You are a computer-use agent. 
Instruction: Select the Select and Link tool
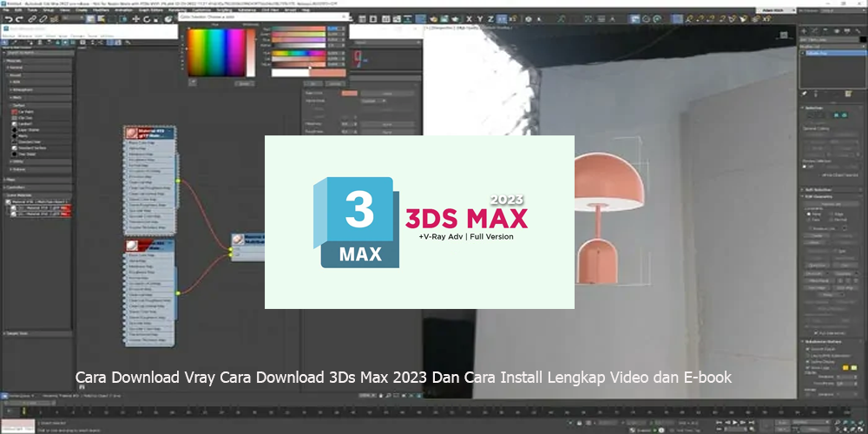pos(32,19)
